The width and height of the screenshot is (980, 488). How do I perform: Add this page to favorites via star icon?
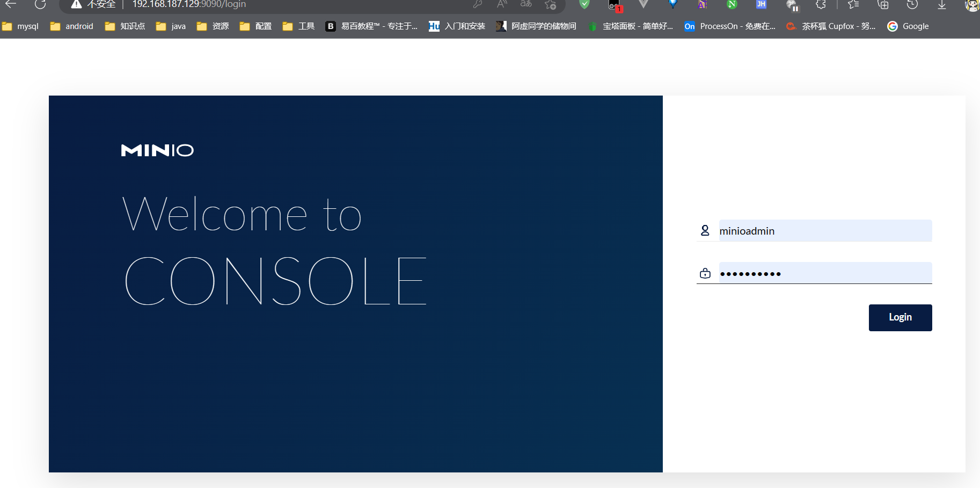(x=549, y=5)
